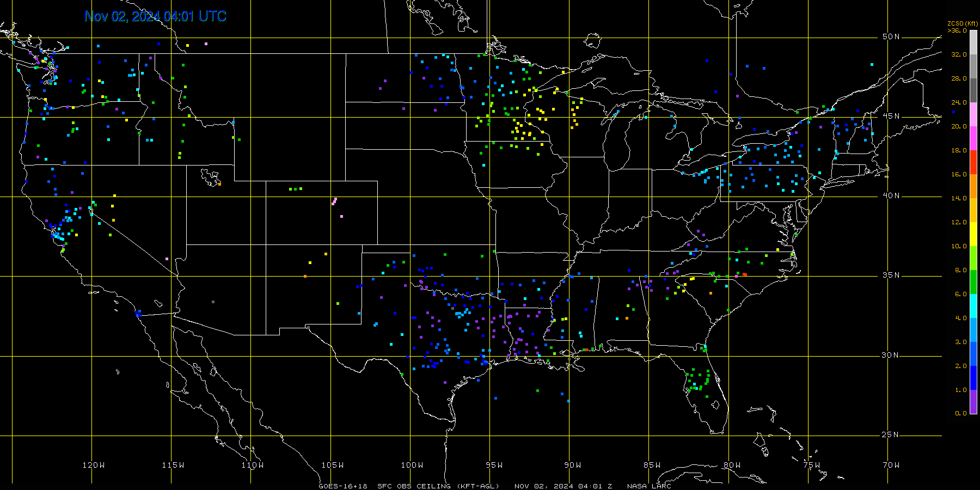Viewport: 980px width, 490px height.
Task: Click the light gray 32–36 kft legend swatch
Action: pyautogui.click(x=973, y=42)
